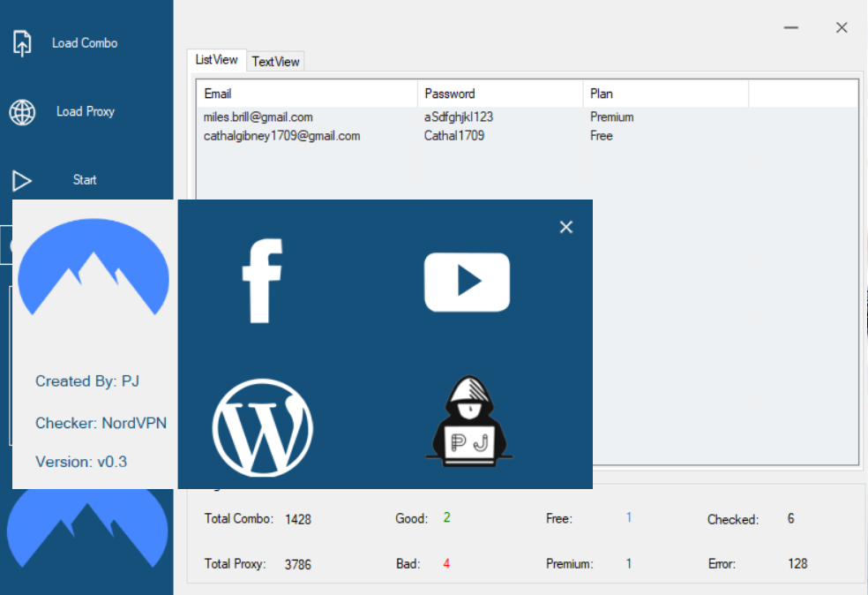The width and height of the screenshot is (868, 595).
Task: Minimize the checker window
Action: (791, 27)
